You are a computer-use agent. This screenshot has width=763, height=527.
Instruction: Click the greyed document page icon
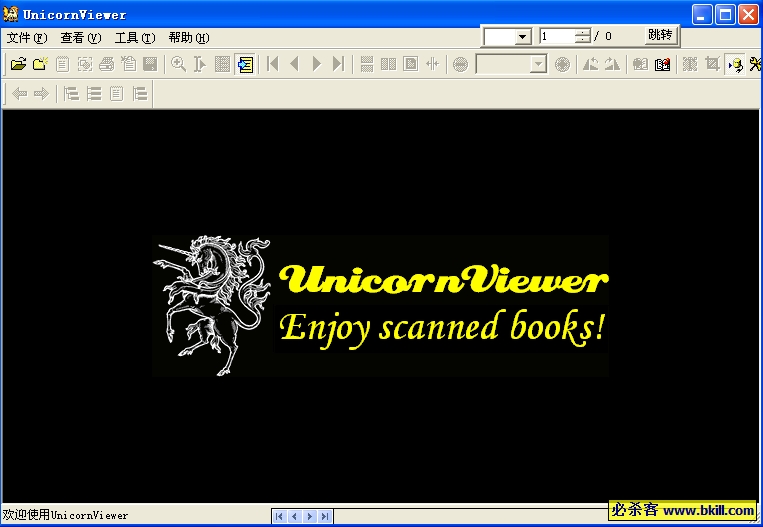[62, 64]
